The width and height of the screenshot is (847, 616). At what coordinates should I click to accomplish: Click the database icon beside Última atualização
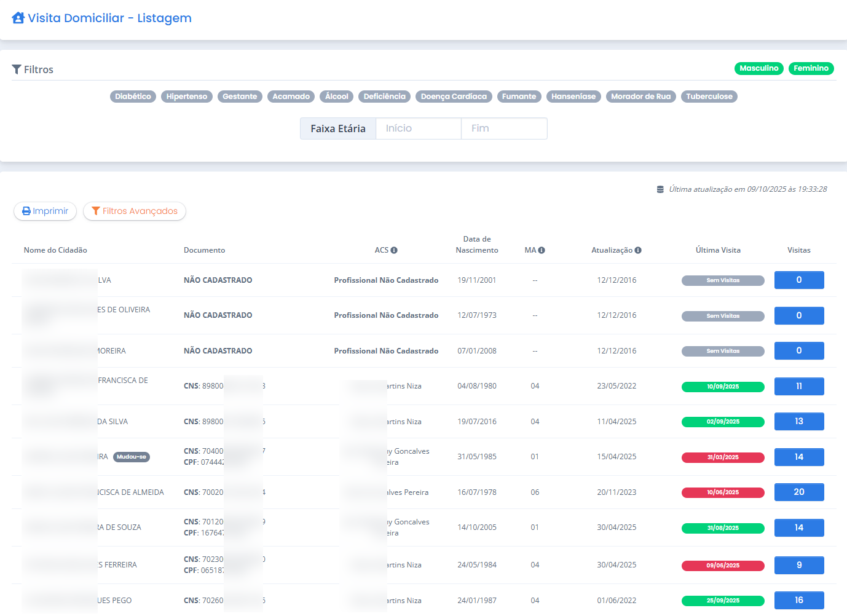[660, 189]
